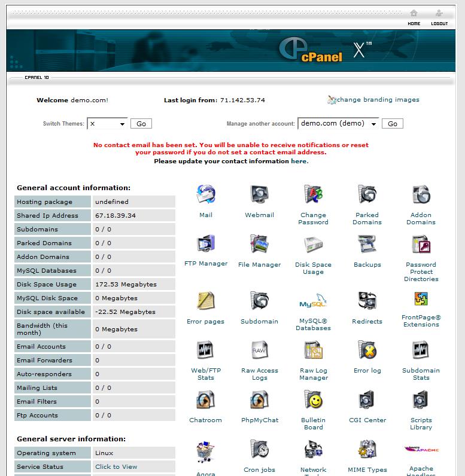Click the 'undefined' hosting package value
Viewport: 465px width, 476px height.
click(112, 202)
